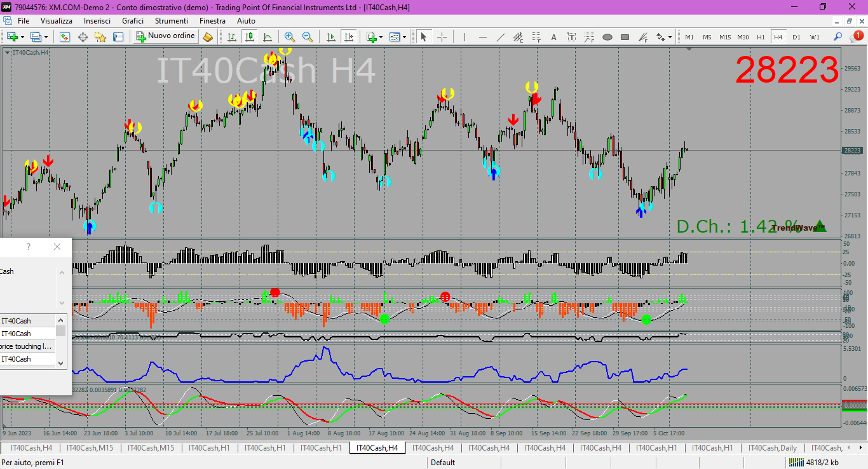Screen dimensions: 868x469
Task: Draw a vertical line
Action: 465,37
